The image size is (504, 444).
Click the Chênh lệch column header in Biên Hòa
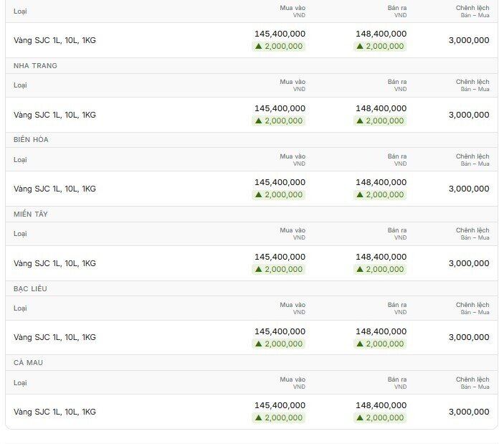coord(472,160)
